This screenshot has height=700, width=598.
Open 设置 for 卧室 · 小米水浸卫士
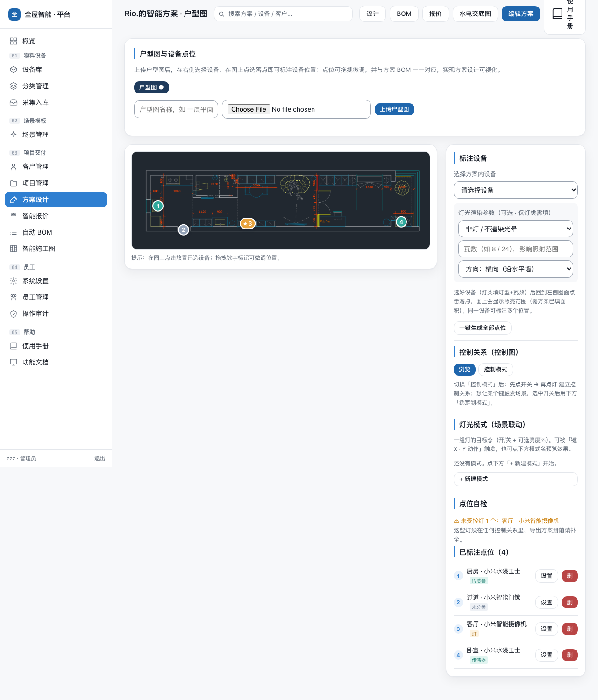tap(547, 655)
